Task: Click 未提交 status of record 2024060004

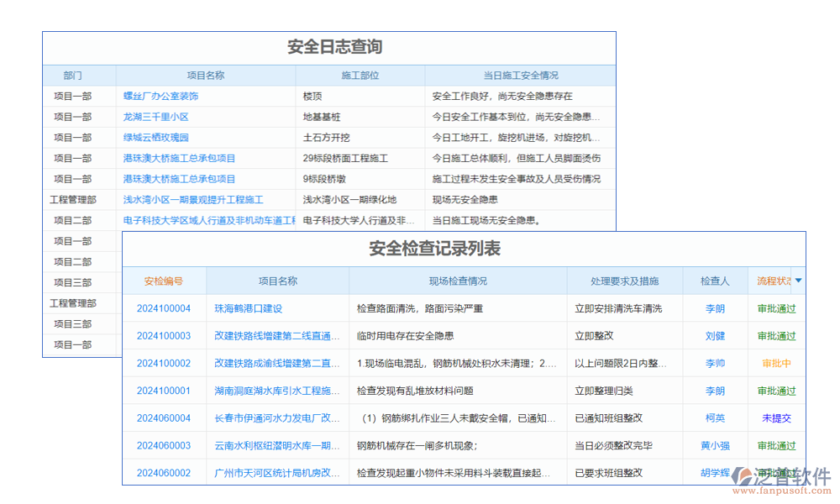Action: [774, 417]
